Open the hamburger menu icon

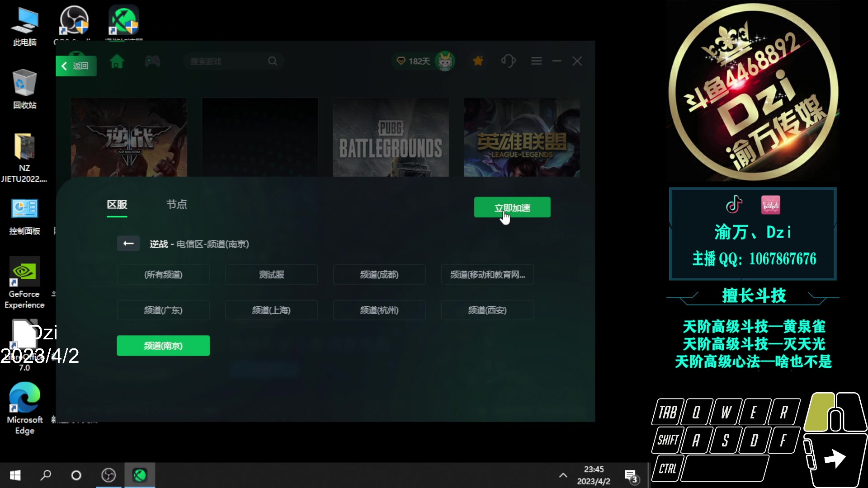point(537,61)
